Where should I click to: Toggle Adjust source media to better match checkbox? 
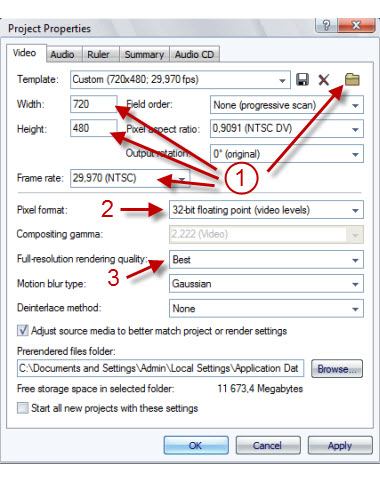tap(23, 331)
